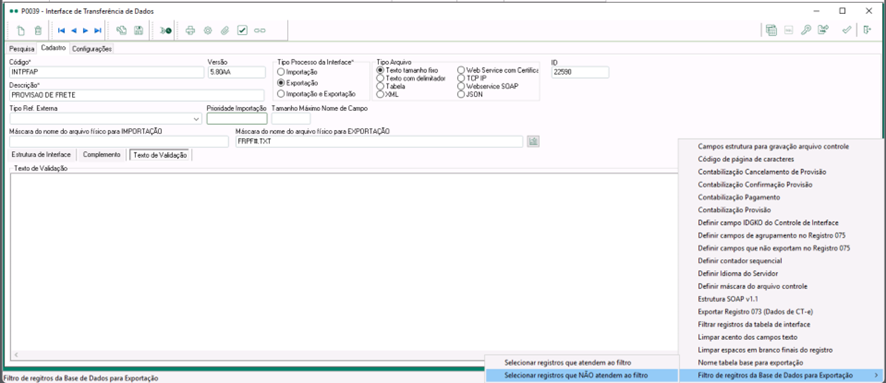Select Texto com delimitador file type

411,78
